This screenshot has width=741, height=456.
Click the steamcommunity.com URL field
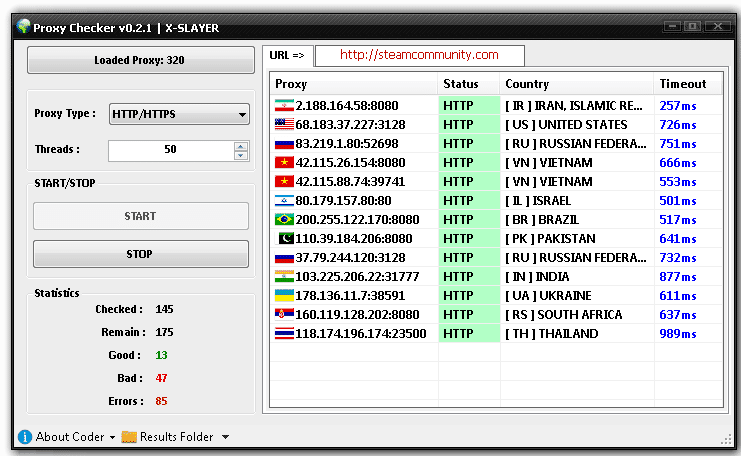[419, 55]
